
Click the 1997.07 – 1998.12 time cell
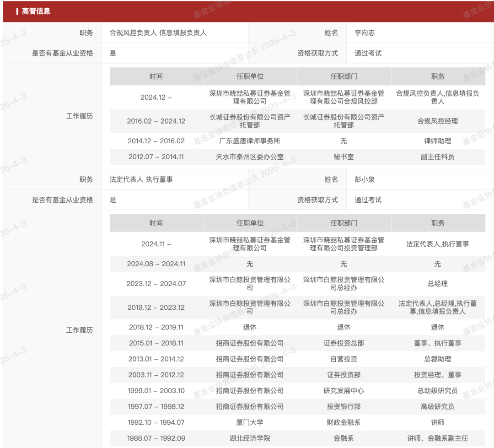coord(156,407)
